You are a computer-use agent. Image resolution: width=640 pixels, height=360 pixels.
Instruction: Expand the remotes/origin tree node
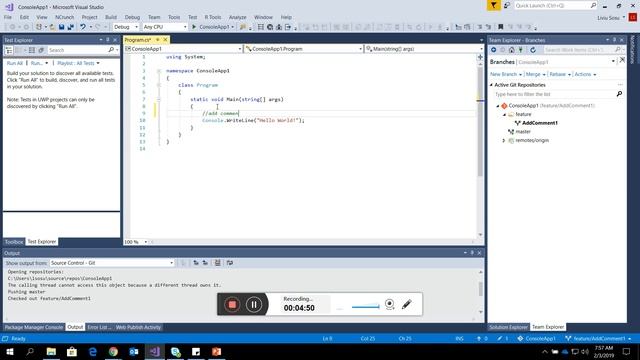(504, 140)
